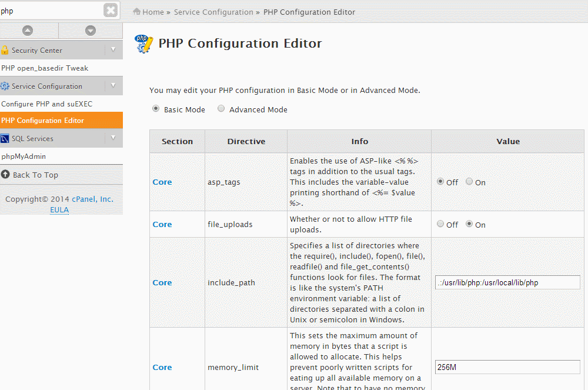Open Service Configuration breadcrumb link
Screen dimensions: 588x390
click(x=213, y=12)
